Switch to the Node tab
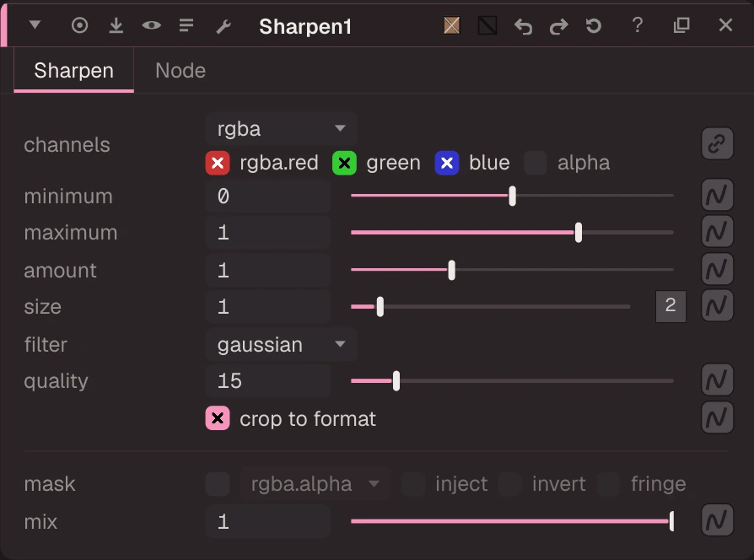754x560 pixels. pyautogui.click(x=180, y=71)
